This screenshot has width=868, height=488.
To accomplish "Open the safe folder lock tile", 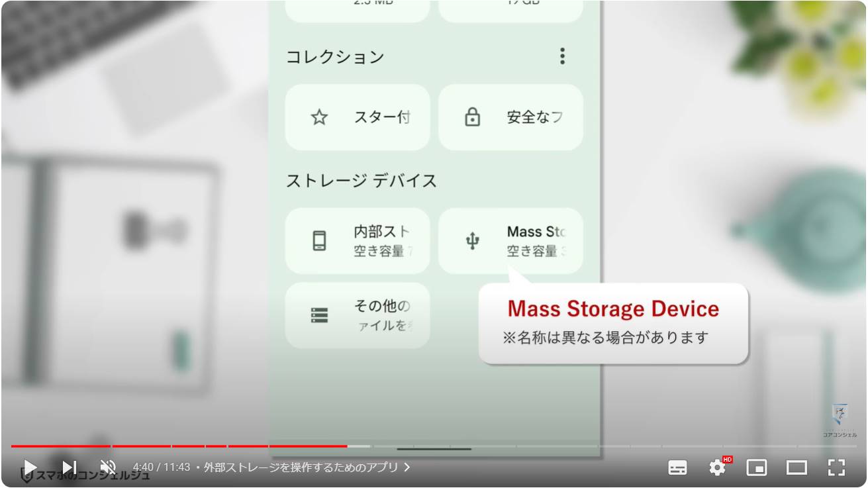I will tap(510, 118).
